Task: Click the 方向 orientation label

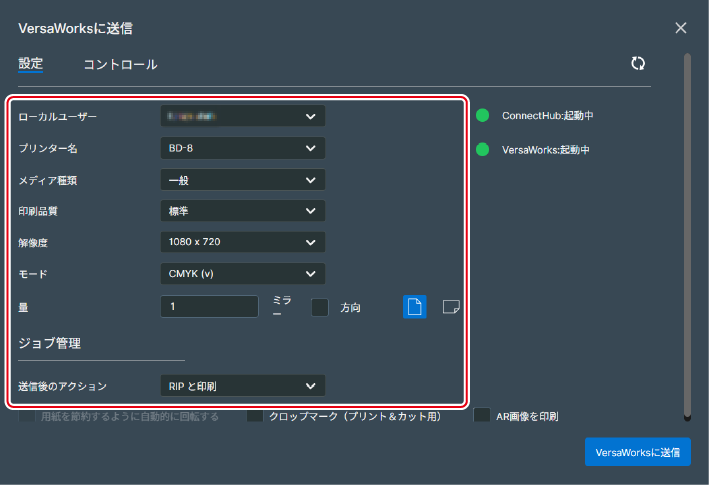Action: [x=350, y=308]
